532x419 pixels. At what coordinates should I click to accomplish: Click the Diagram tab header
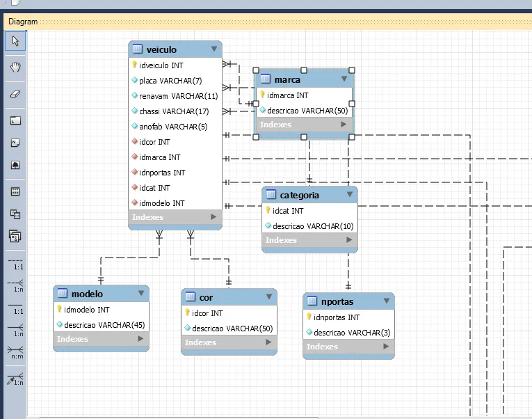[x=23, y=22]
